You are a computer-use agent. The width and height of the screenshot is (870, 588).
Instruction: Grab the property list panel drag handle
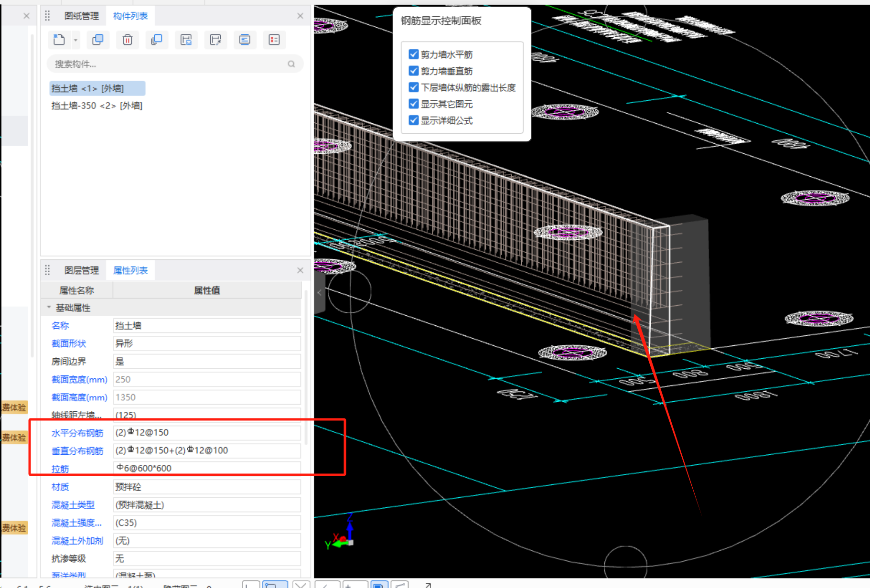(x=47, y=270)
